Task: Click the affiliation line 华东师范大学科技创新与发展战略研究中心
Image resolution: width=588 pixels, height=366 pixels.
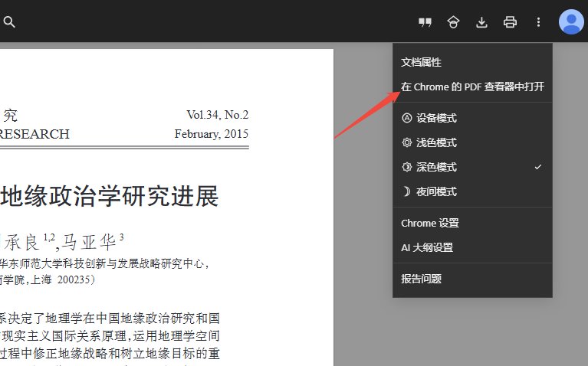Action: click(x=102, y=263)
